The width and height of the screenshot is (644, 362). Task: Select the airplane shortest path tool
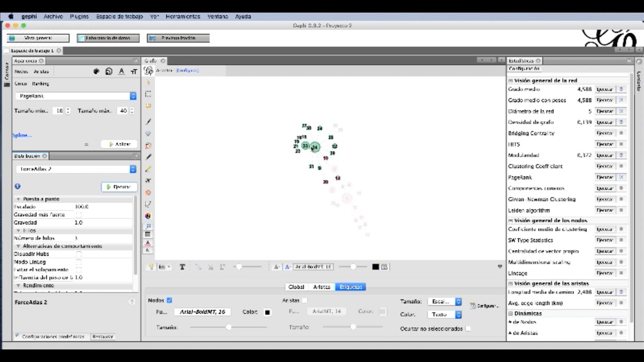(148, 180)
